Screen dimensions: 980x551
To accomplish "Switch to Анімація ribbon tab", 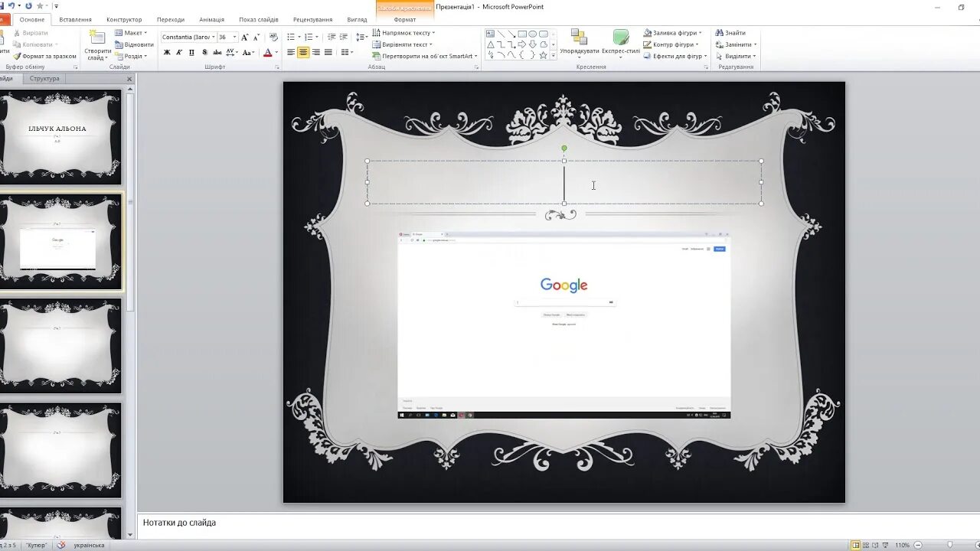I will tap(212, 19).
